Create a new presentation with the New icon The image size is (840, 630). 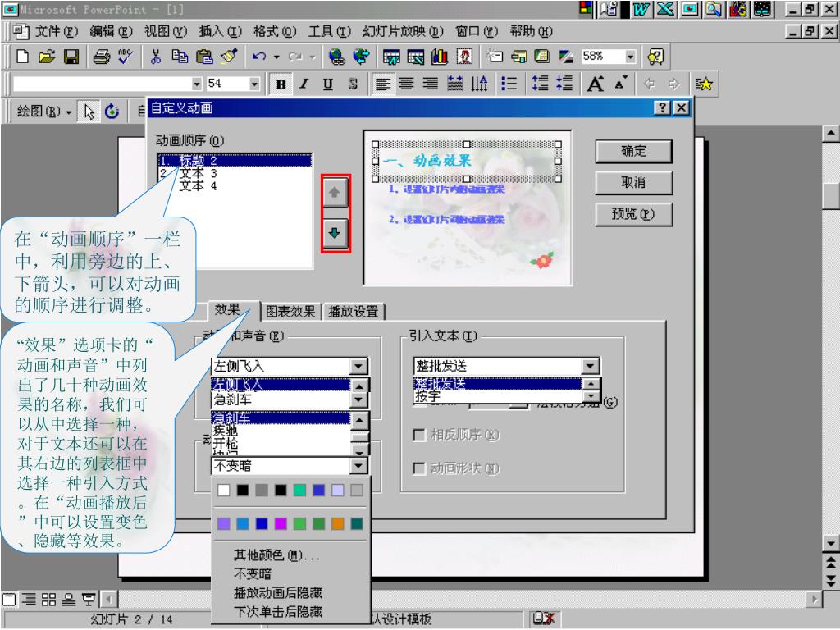coord(22,57)
